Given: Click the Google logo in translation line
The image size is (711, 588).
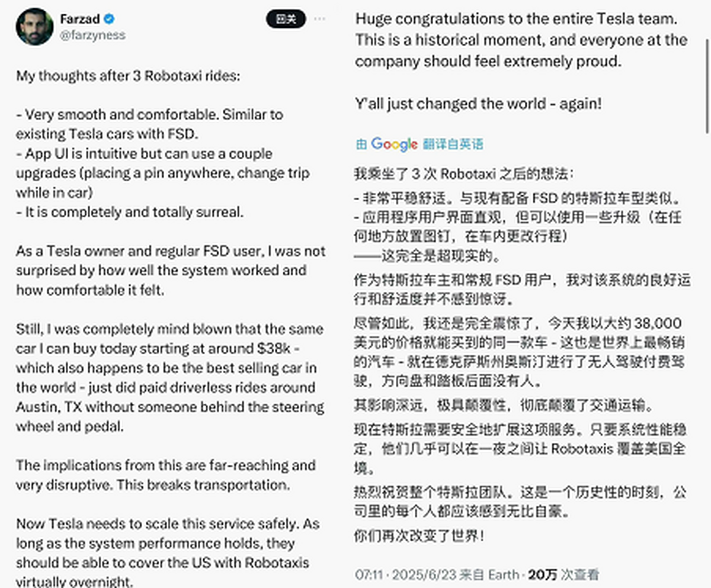Looking at the screenshot, I should [x=394, y=143].
